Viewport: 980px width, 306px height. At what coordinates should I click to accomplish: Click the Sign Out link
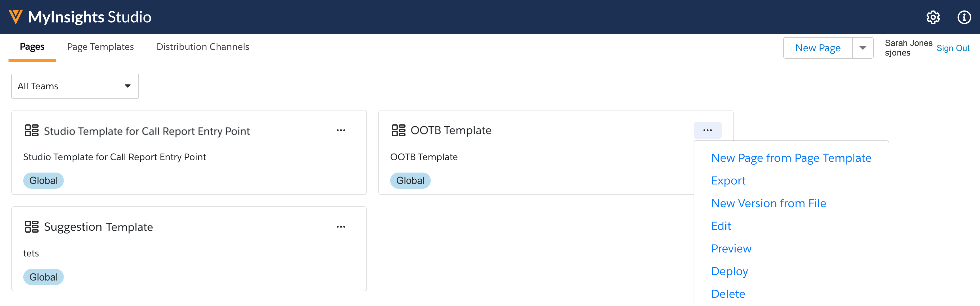point(952,48)
